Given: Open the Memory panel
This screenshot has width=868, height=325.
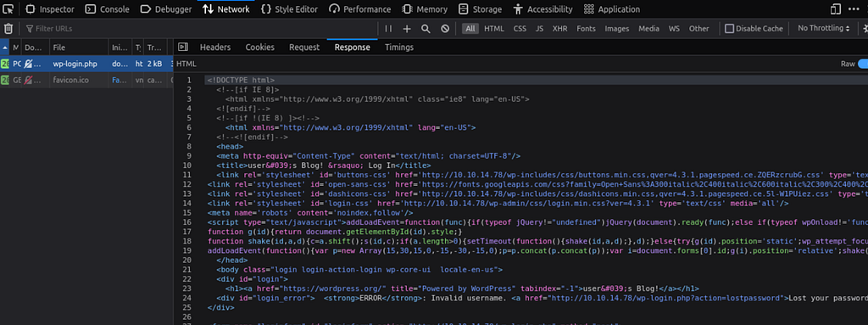Looking at the screenshot, I should [x=425, y=8].
